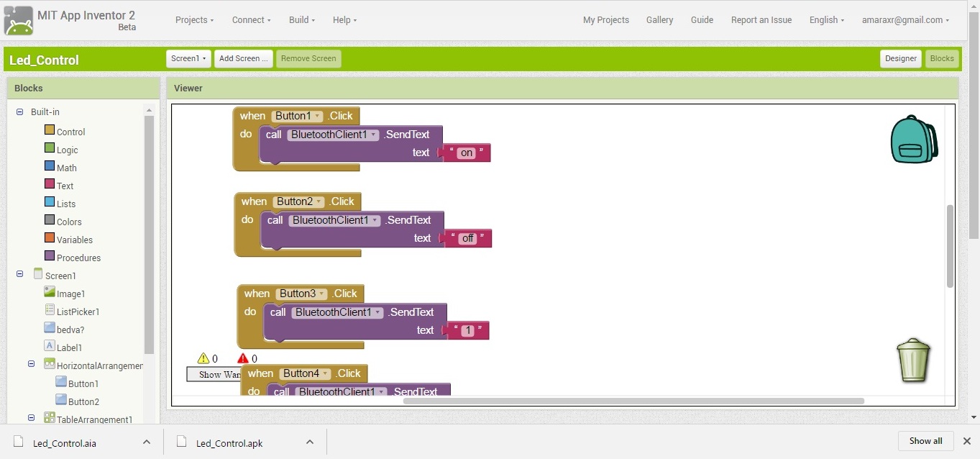This screenshot has height=459, width=980.
Task: Click the Text blocks color icon
Action: (x=50, y=184)
